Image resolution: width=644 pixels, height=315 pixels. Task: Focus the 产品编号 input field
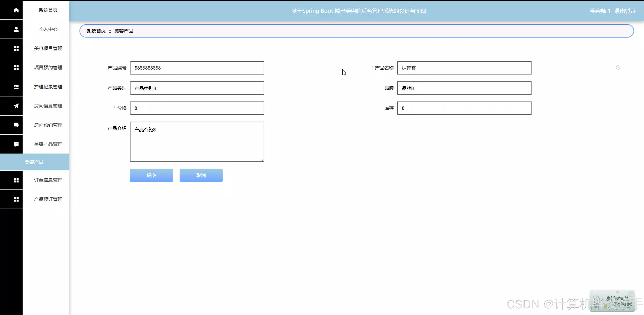coord(197,68)
